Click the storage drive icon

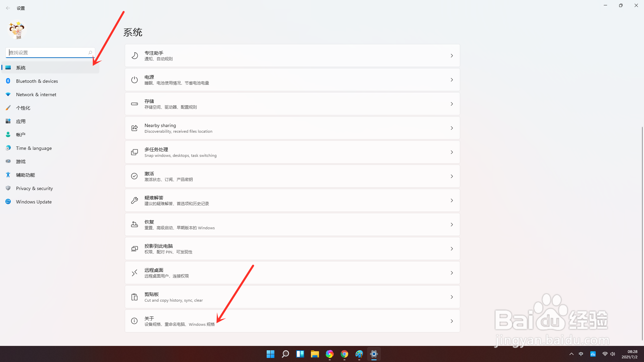point(135,104)
